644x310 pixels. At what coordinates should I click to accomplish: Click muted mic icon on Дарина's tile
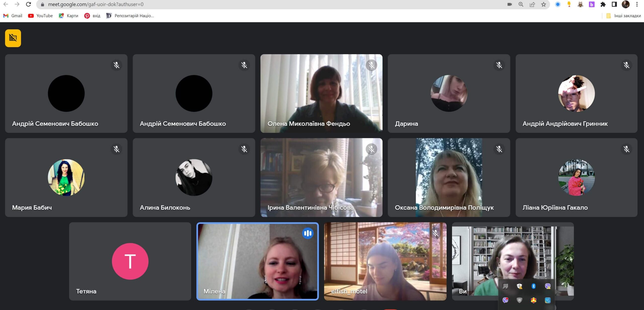(x=499, y=65)
